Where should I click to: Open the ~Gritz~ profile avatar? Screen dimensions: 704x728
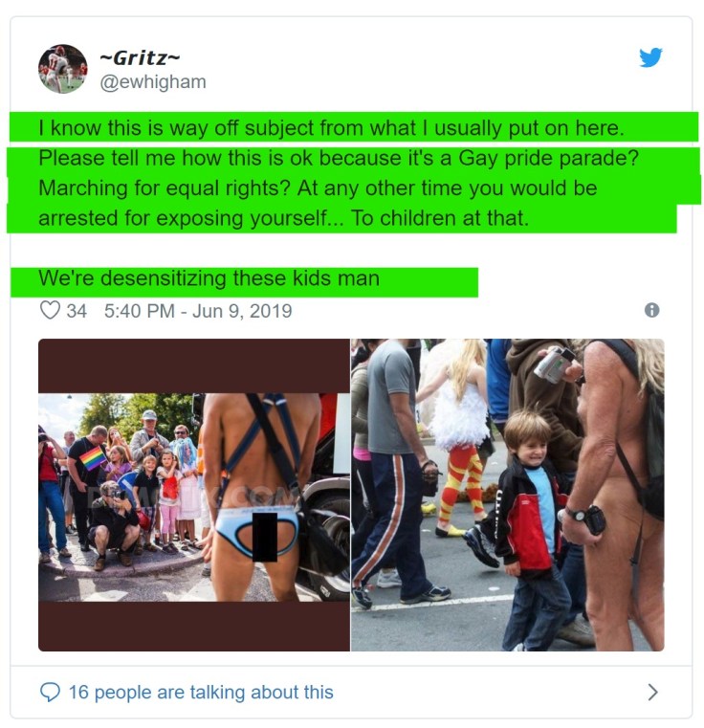click(x=63, y=69)
